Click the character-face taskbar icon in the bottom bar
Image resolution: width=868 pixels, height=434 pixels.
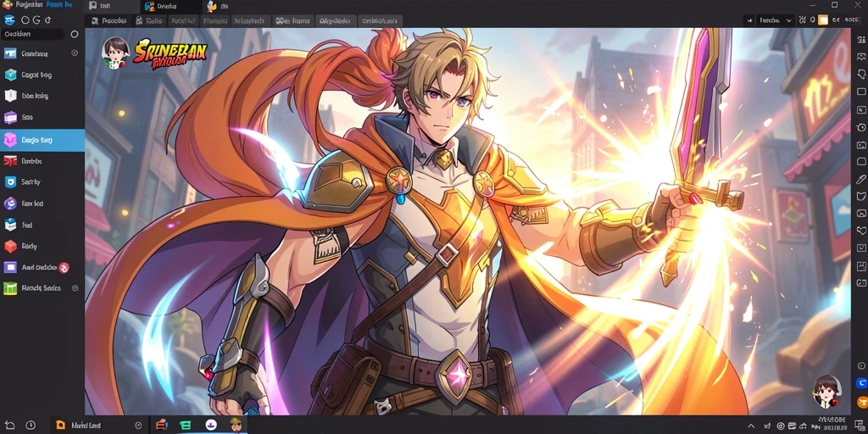[x=236, y=425]
